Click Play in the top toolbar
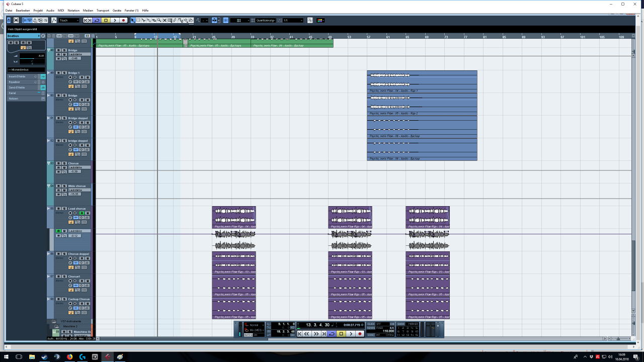Viewport: 644px width, 362px height. pos(115,20)
